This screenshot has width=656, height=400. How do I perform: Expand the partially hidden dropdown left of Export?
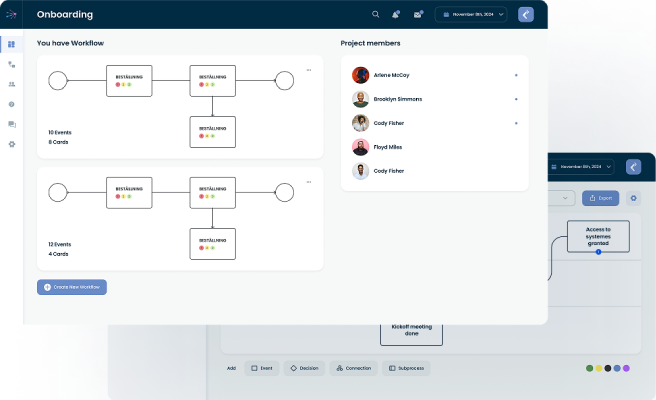coord(561,198)
